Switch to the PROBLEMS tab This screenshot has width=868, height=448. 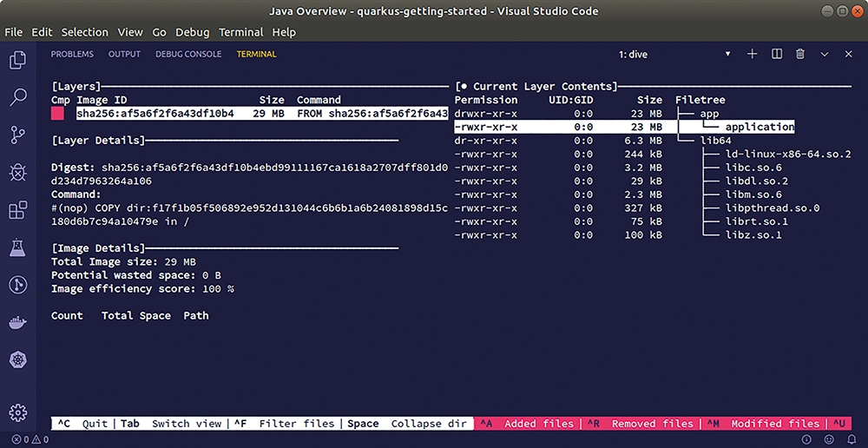tap(72, 55)
